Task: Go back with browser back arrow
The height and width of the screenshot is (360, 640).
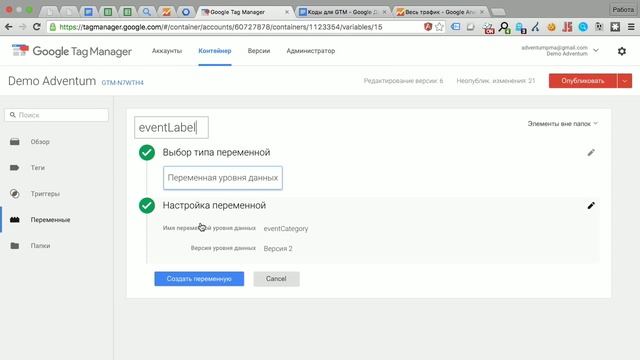Action: [x=8, y=27]
